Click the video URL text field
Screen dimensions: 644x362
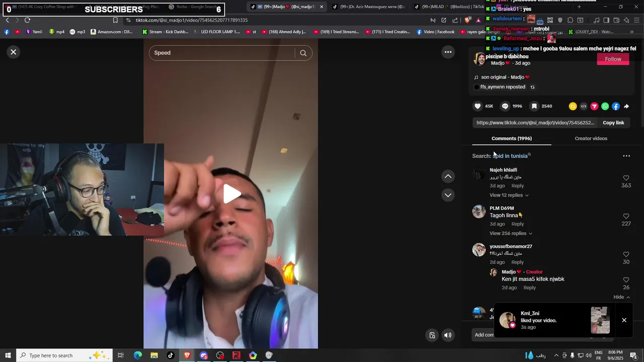tap(535, 123)
